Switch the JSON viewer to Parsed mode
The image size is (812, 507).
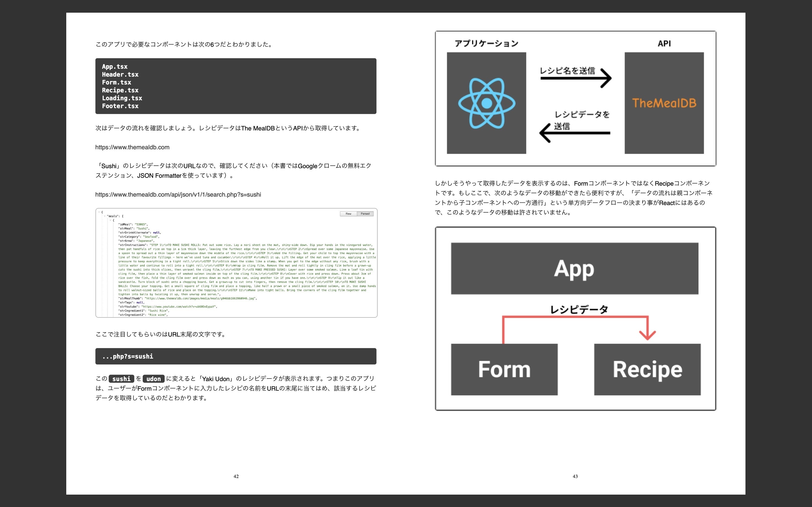[365, 214]
